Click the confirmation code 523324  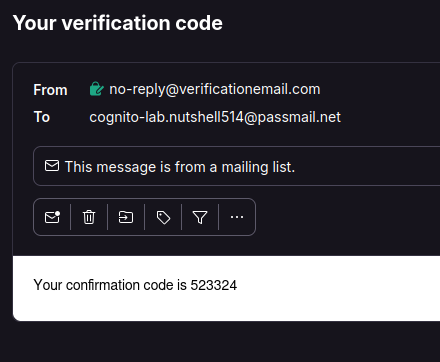214,285
